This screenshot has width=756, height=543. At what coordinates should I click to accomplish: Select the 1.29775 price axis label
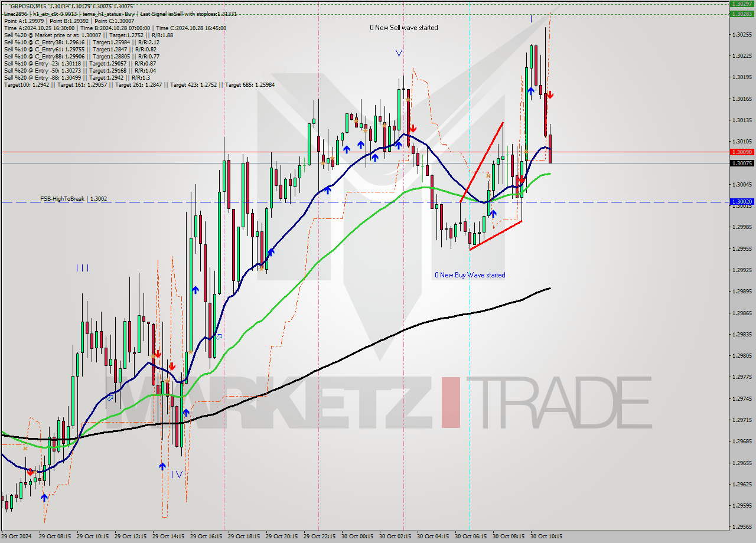pos(742,377)
